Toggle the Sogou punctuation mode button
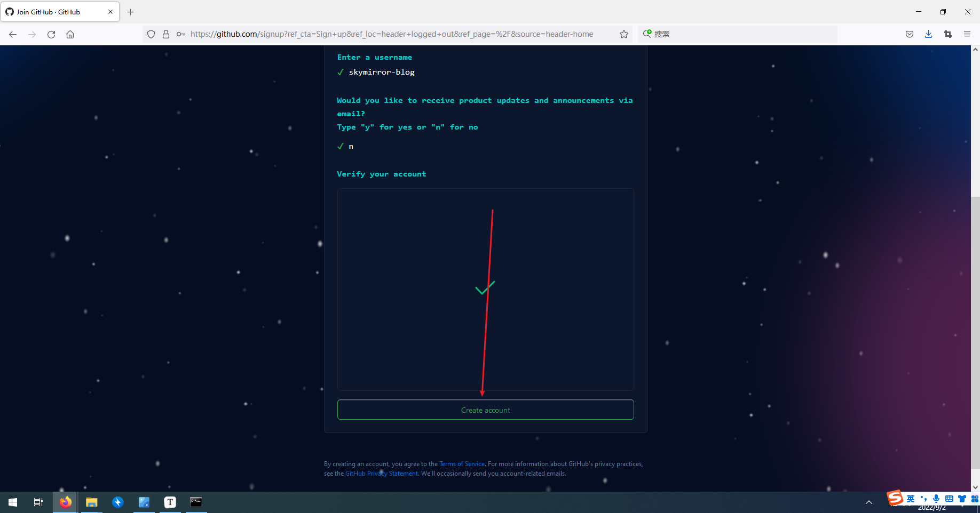Image resolution: width=980 pixels, height=513 pixels. coord(923,499)
